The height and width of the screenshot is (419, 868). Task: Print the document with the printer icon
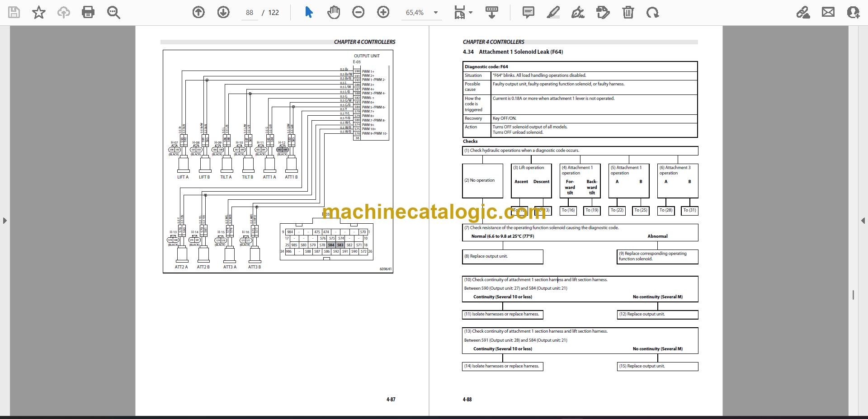click(x=88, y=12)
